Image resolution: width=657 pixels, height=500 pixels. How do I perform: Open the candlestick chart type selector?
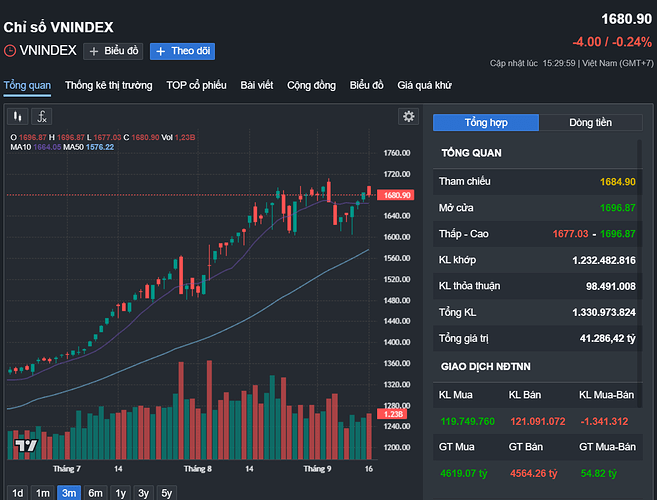pos(18,116)
